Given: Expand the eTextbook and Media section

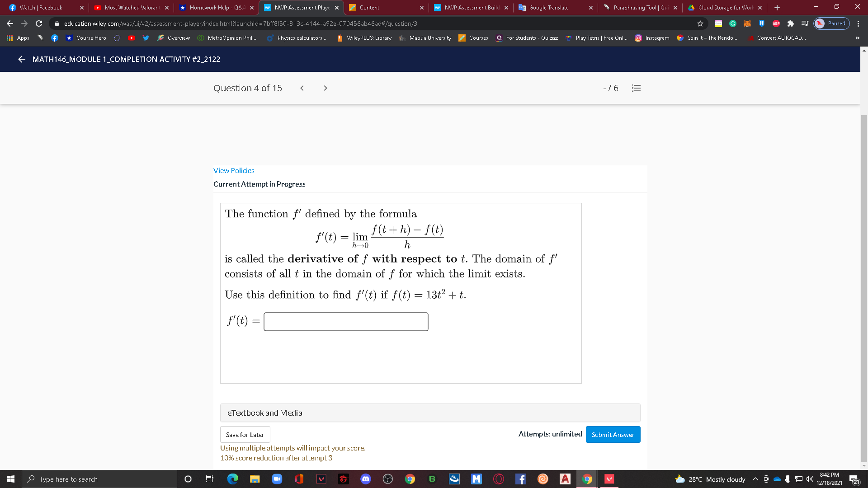Looking at the screenshot, I should 264,413.
